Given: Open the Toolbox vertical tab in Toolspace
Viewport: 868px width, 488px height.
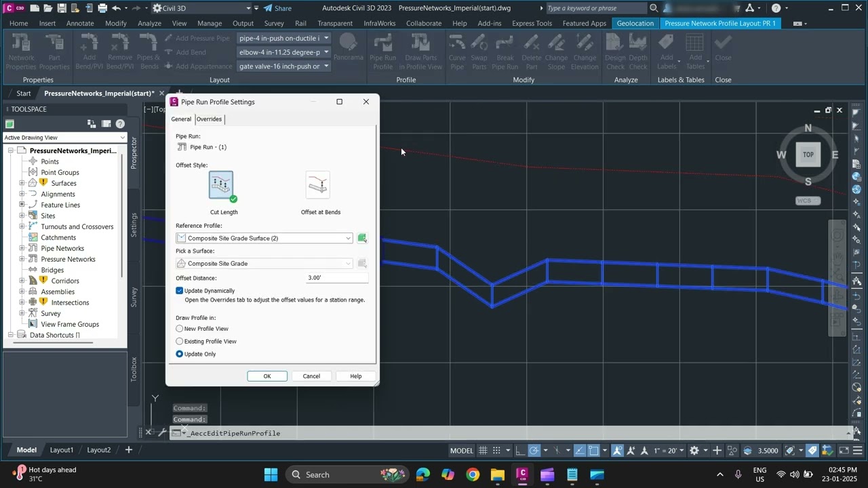Looking at the screenshot, I should coord(134,369).
